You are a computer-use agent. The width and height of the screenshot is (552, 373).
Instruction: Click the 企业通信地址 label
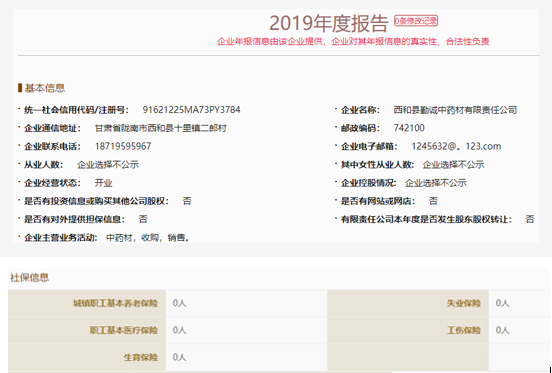point(52,128)
